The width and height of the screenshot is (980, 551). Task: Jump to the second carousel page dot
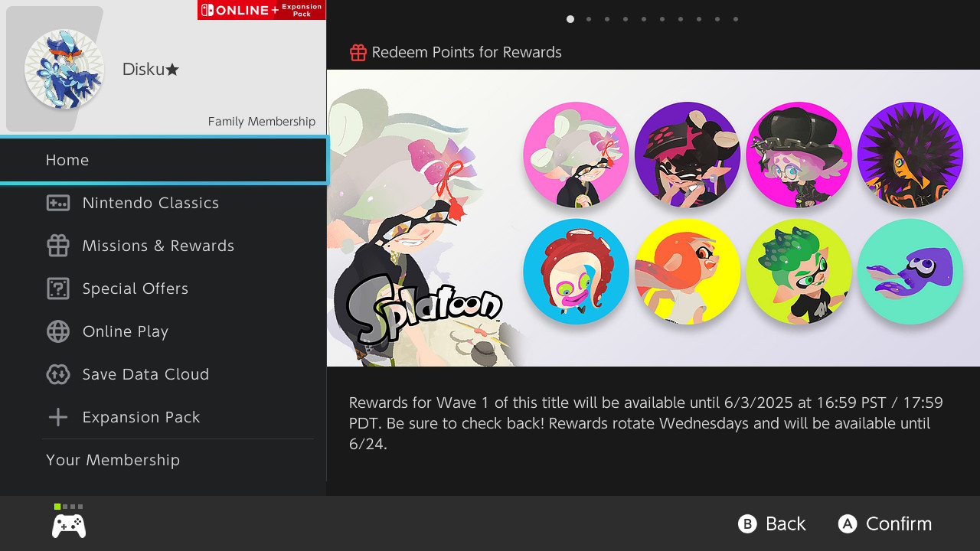pyautogui.click(x=589, y=19)
